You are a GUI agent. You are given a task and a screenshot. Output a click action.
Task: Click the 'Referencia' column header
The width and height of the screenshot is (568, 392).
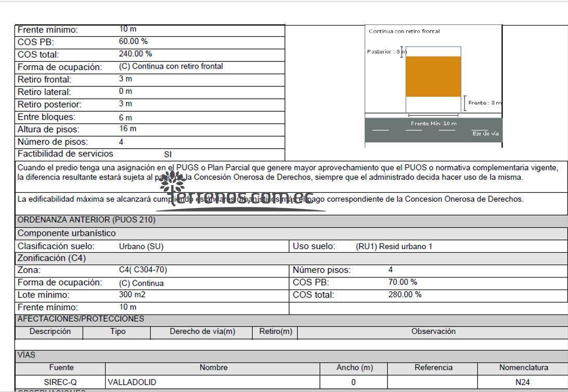point(433,368)
